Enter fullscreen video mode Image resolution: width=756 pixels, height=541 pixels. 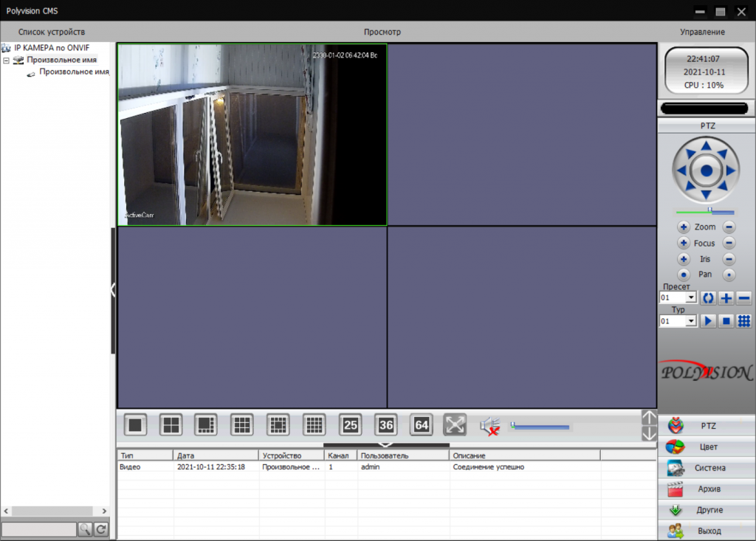[x=456, y=424]
